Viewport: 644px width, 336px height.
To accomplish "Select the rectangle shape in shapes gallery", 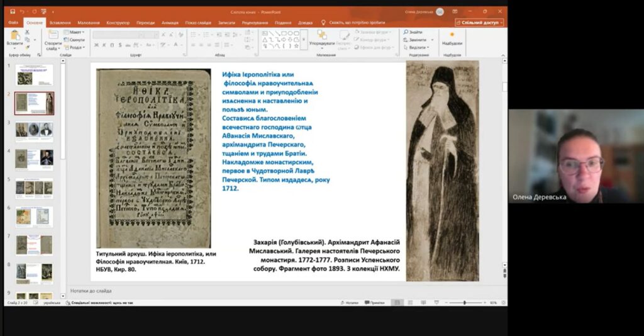I will pyautogui.click(x=284, y=34).
